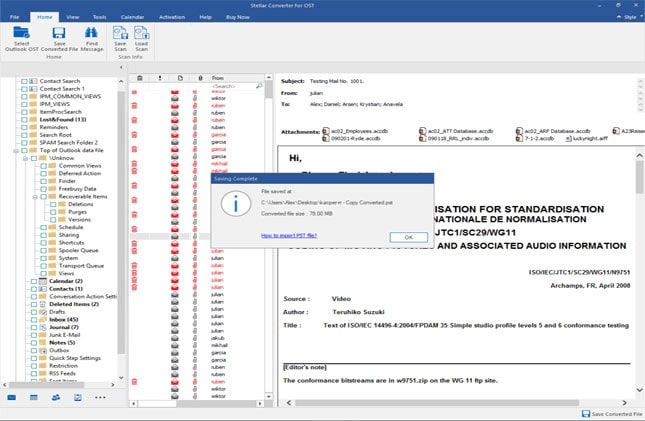Open attachment luckynight.aff
The image size is (645, 421).
586,139
